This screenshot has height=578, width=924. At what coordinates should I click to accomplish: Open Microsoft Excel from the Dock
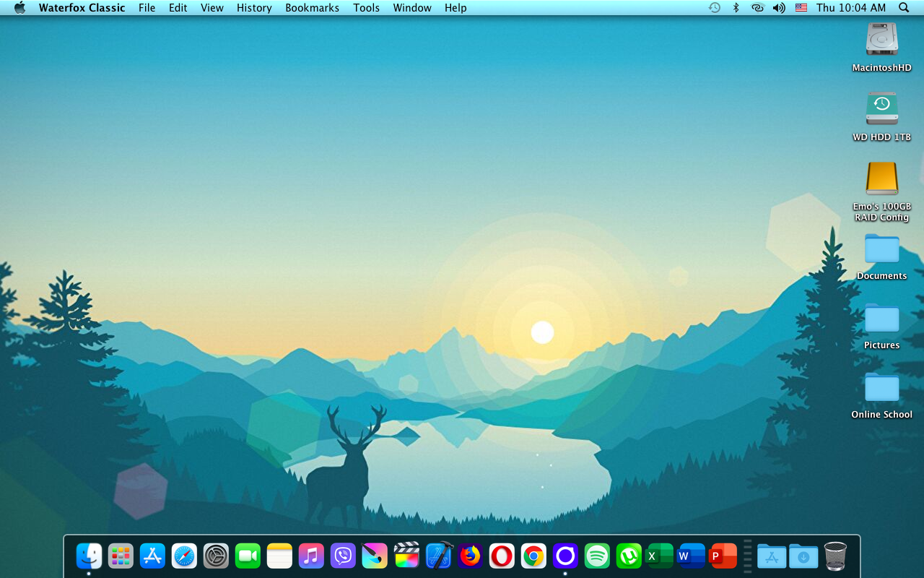pyautogui.click(x=661, y=556)
